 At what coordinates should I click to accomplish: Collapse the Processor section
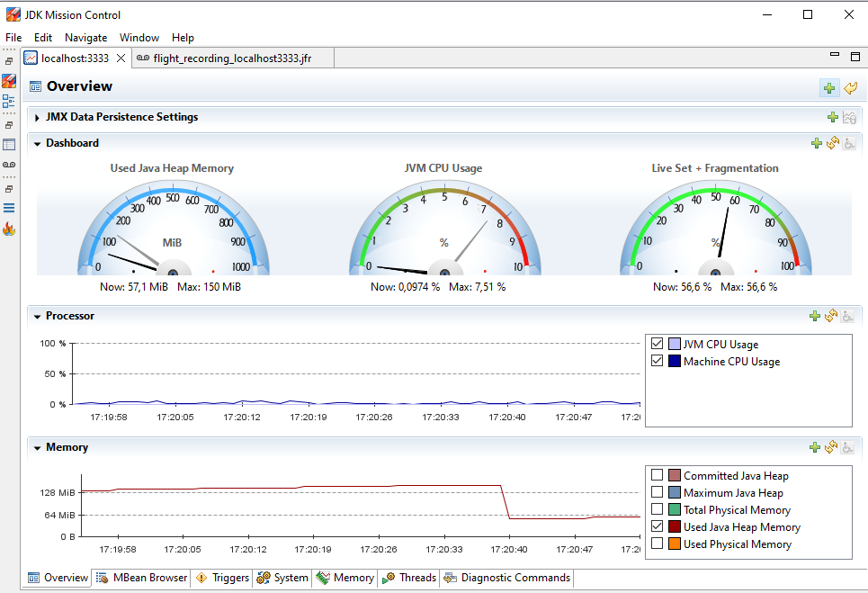[x=37, y=317]
